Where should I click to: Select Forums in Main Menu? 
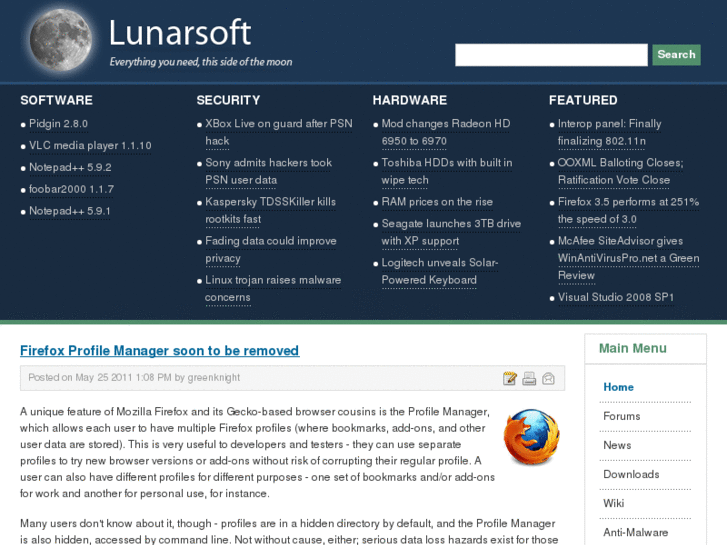622,416
